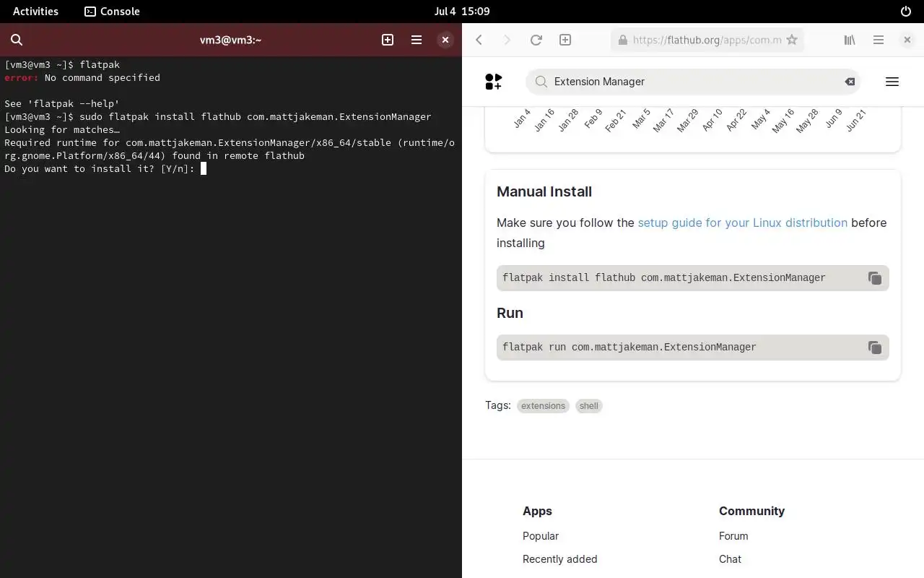Click the shell tag
This screenshot has width=924, height=578.
pos(588,406)
